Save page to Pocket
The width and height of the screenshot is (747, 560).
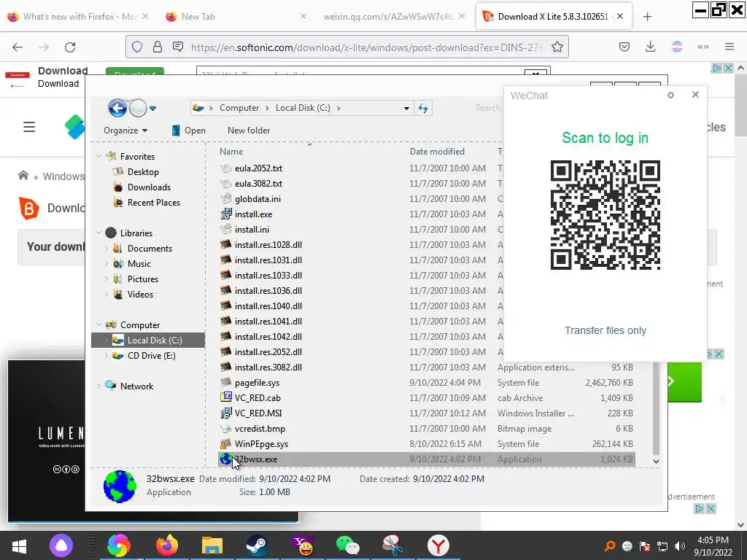(624, 47)
